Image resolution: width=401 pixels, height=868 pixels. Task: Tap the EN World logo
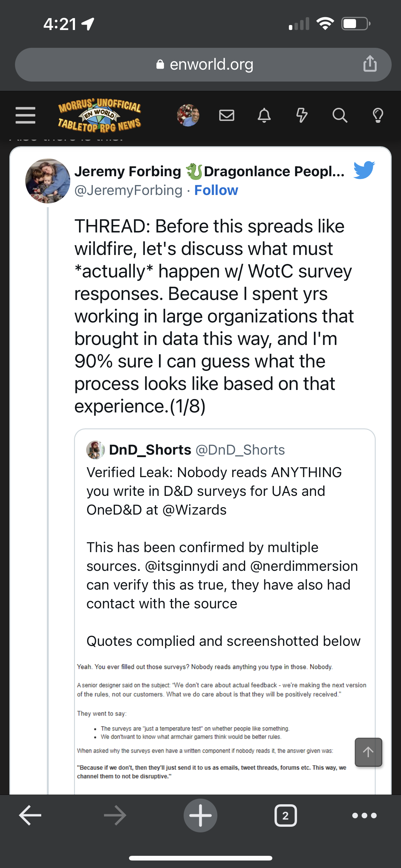[x=99, y=116]
